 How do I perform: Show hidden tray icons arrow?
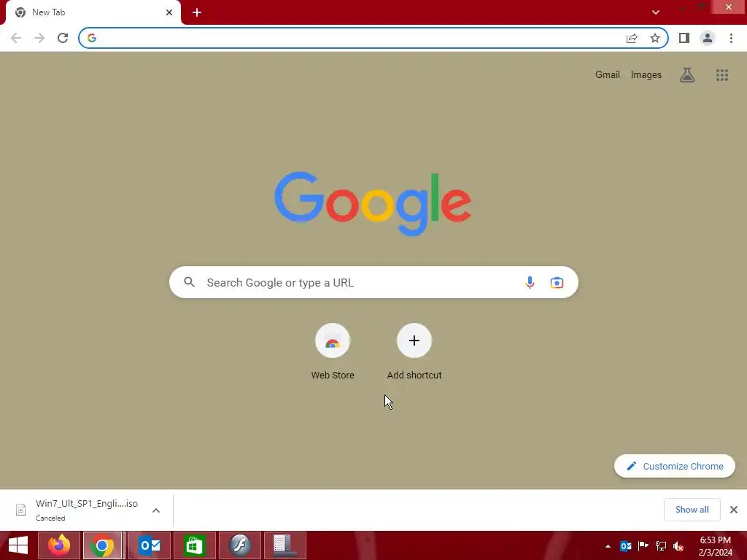pos(608,546)
